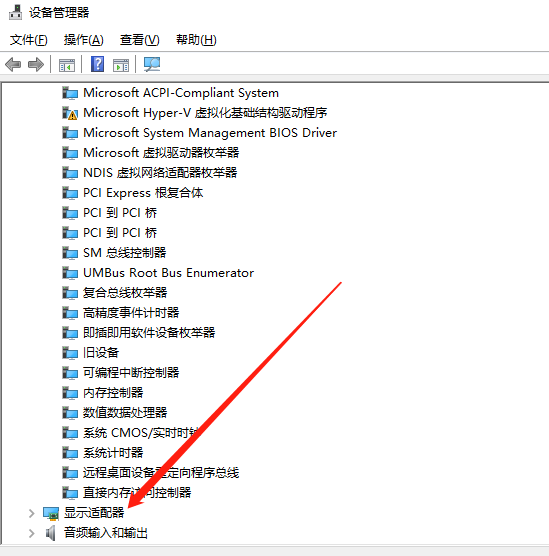Click icon beside SM 总线控制器
Viewport: 549px width, 556px height.
tap(70, 253)
